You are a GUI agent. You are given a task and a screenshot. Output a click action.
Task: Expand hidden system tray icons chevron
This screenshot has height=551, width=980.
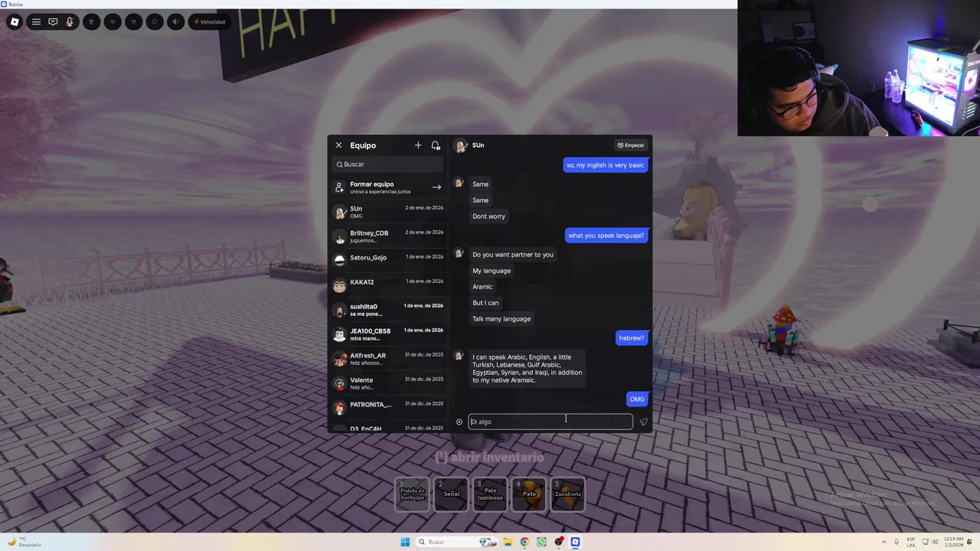884,542
